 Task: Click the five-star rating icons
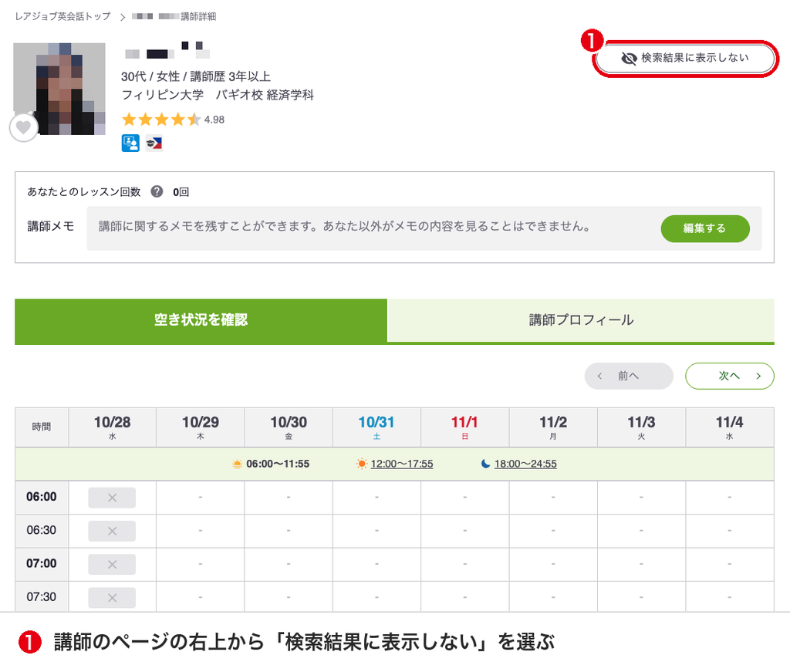[161, 120]
